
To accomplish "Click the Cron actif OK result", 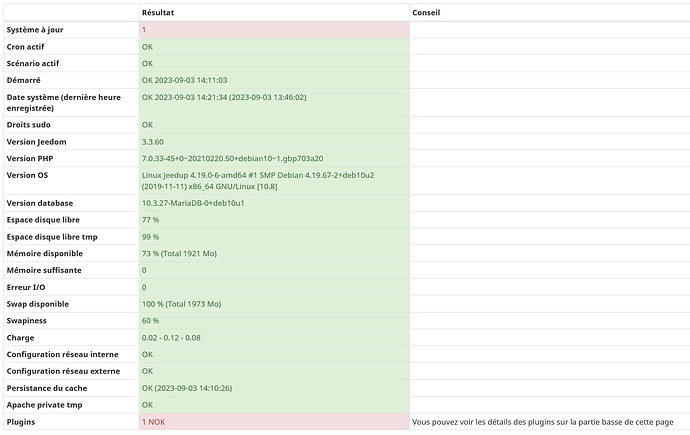I will [147, 47].
